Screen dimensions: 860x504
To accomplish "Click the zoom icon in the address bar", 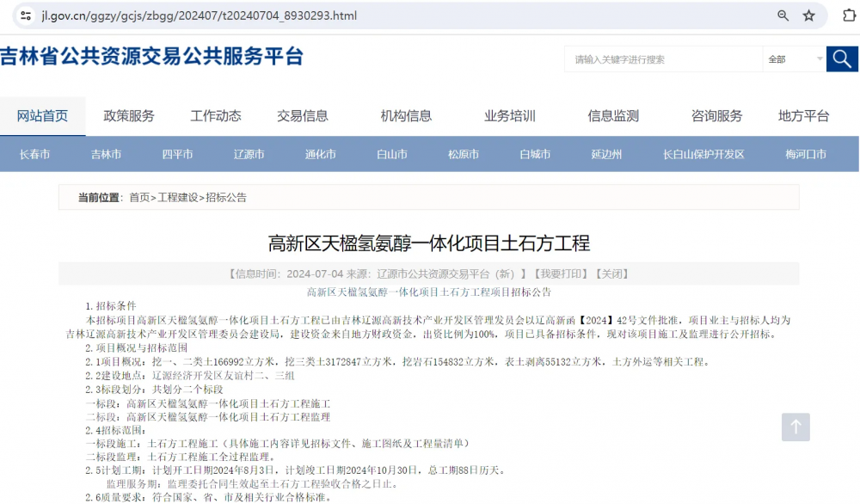I will point(783,15).
